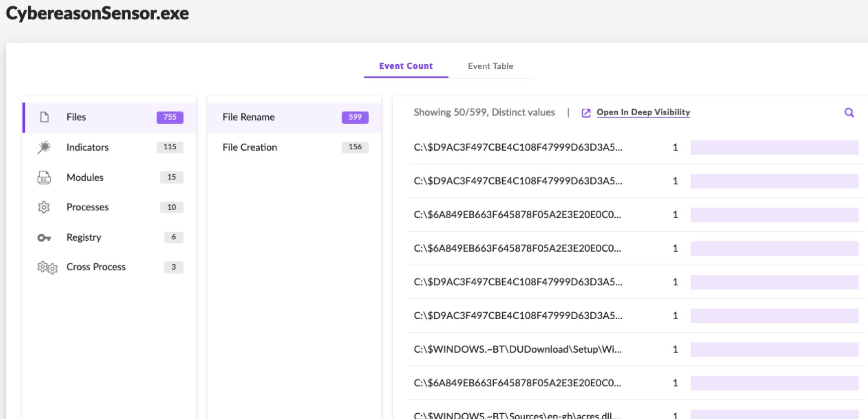868x419 pixels.
Task: Open In Deep Visibility link
Action: coord(643,112)
